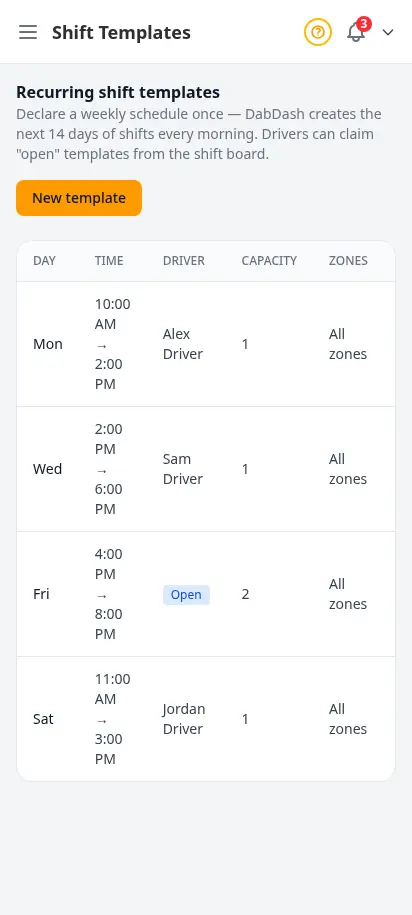
Task: Click the Fri 4:00 PM time cell
Action: coord(109,594)
